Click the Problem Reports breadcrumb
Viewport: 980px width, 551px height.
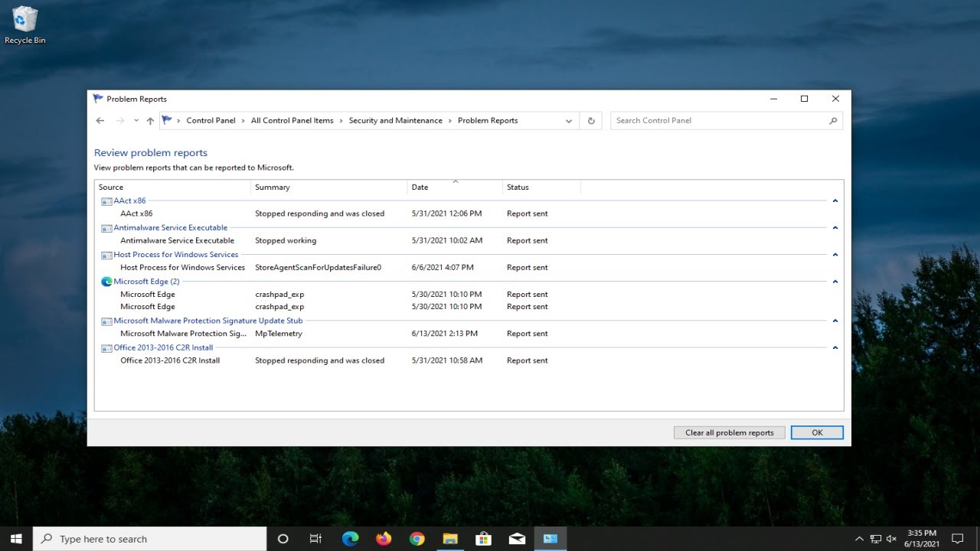coord(488,121)
